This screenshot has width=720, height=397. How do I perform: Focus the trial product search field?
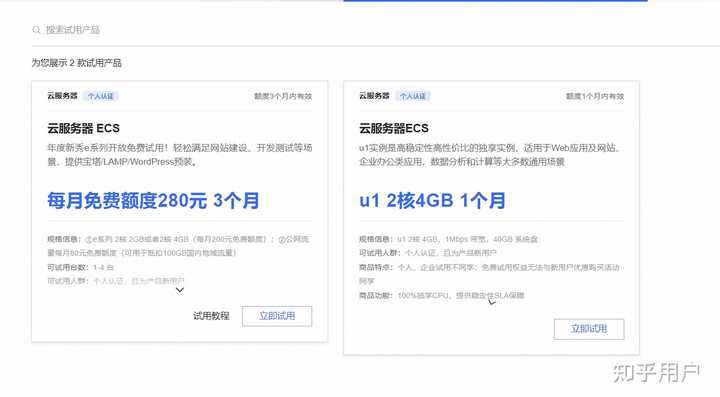[x=376, y=30]
